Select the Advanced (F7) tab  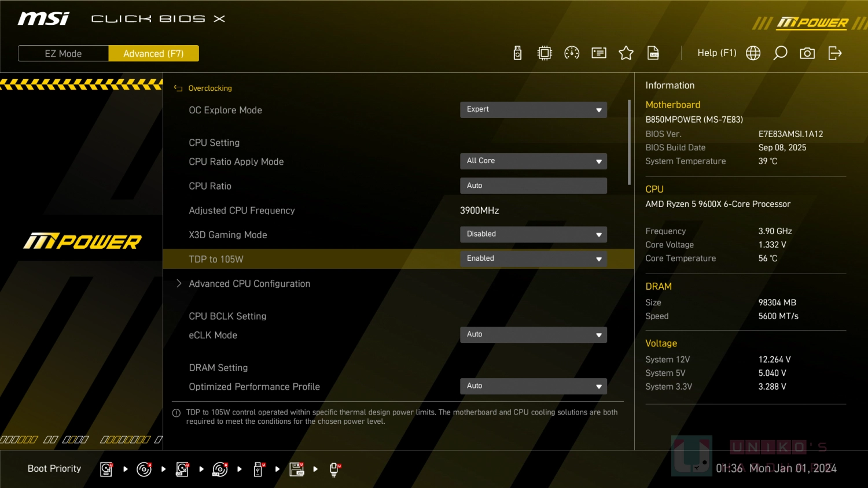(153, 54)
